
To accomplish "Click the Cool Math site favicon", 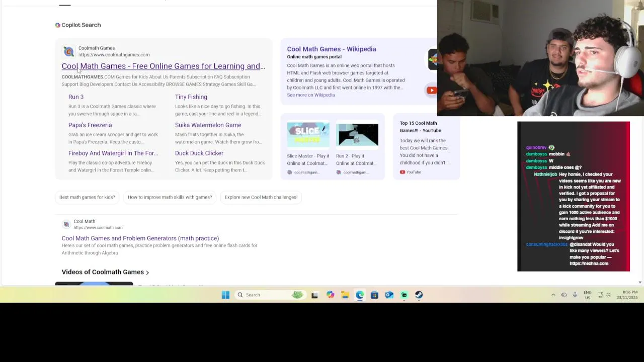I will click(66, 224).
